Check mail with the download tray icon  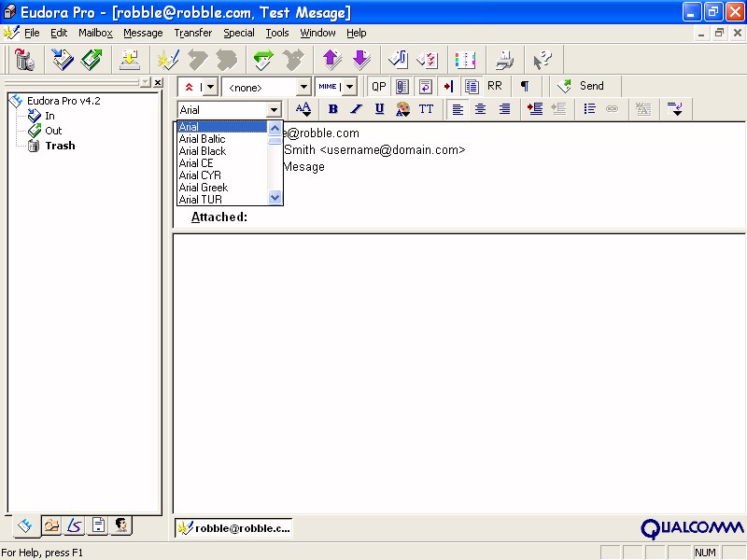click(129, 60)
